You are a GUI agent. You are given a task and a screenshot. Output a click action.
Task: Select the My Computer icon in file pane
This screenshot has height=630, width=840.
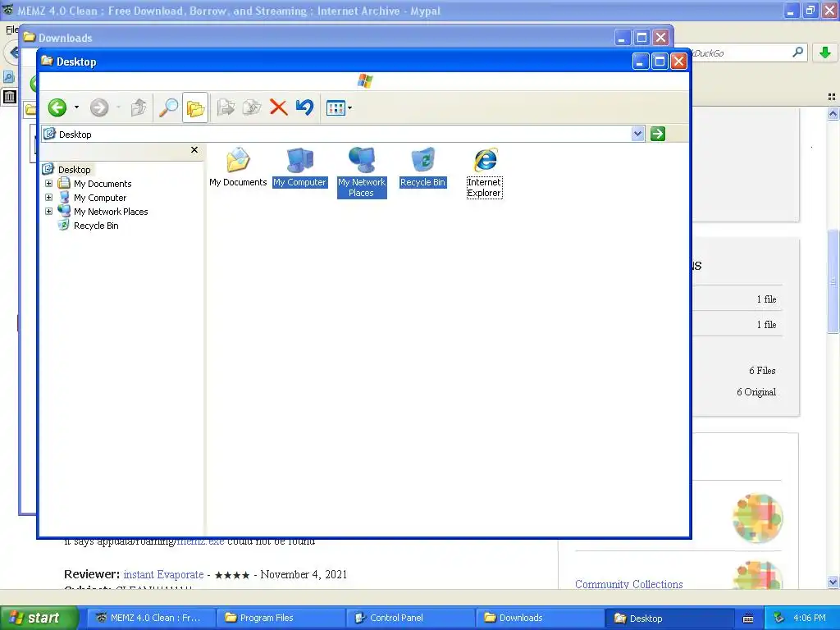tap(300, 167)
